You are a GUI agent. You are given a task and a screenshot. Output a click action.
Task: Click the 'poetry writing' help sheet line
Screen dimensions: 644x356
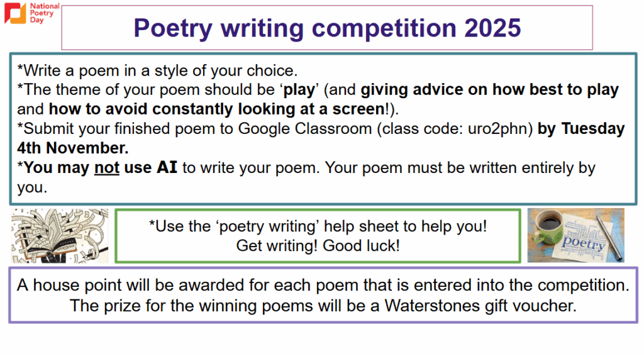coord(318,226)
